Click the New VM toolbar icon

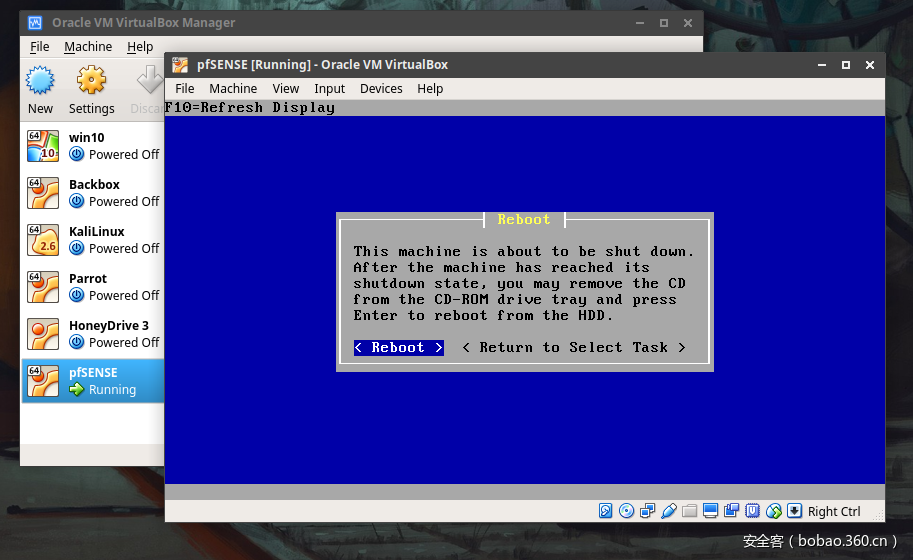[40, 90]
